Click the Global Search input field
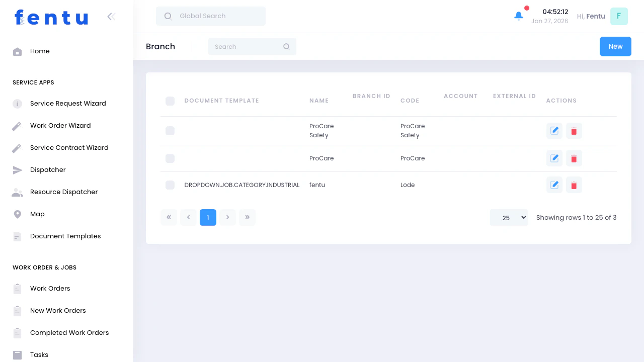644x362 pixels. pos(210,16)
